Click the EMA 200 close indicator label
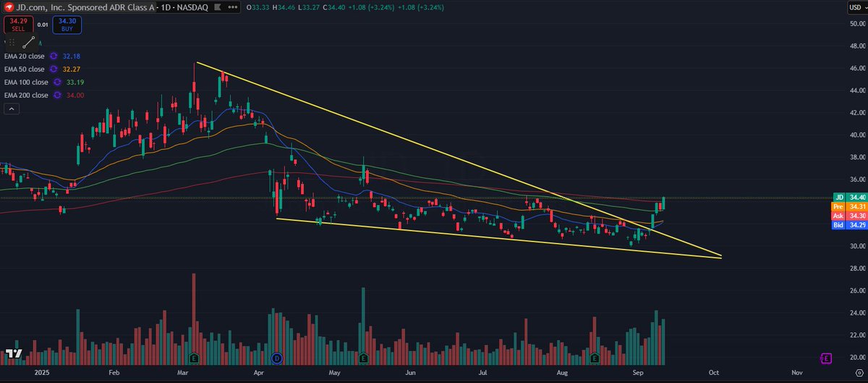Image resolution: width=868 pixels, height=383 pixels. tap(26, 95)
